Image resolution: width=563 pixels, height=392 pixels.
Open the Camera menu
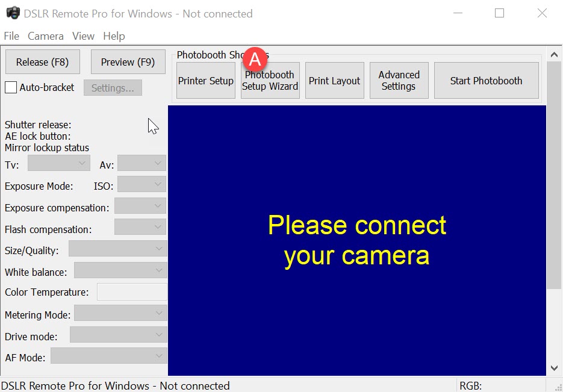coord(46,36)
